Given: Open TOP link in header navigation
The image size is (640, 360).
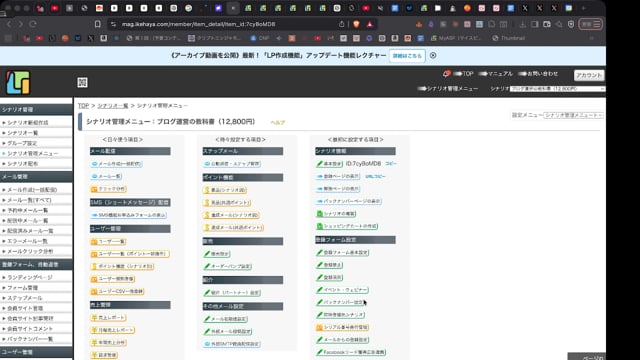Looking at the screenshot, I should [464, 74].
